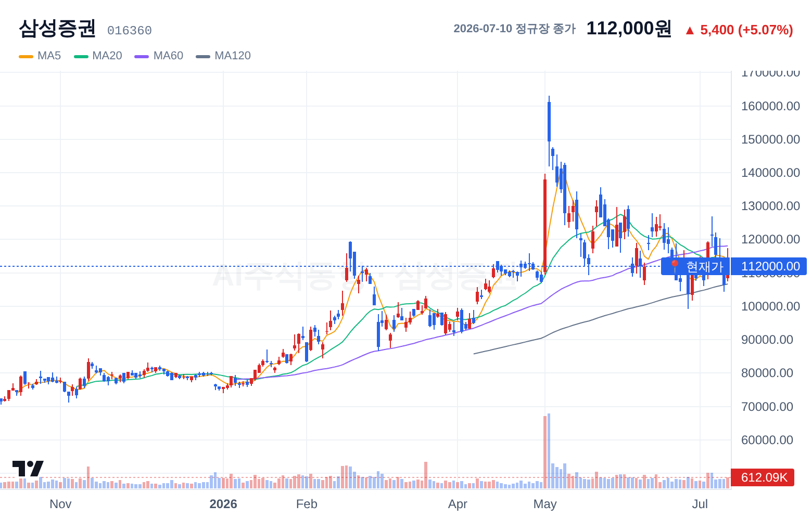812x518 pixels.
Task: Click the May label on time axis
Action: (x=545, y=504)
